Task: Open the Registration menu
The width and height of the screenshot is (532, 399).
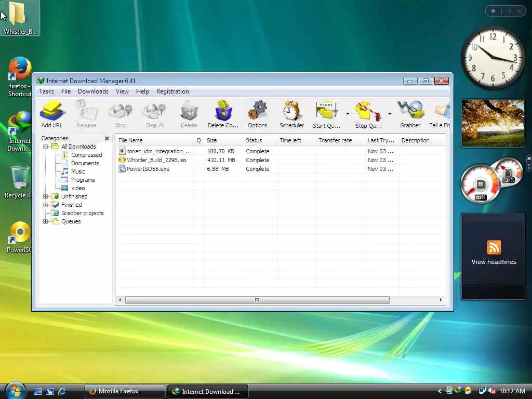Action: pyautogui.click(x=172, y=91)
